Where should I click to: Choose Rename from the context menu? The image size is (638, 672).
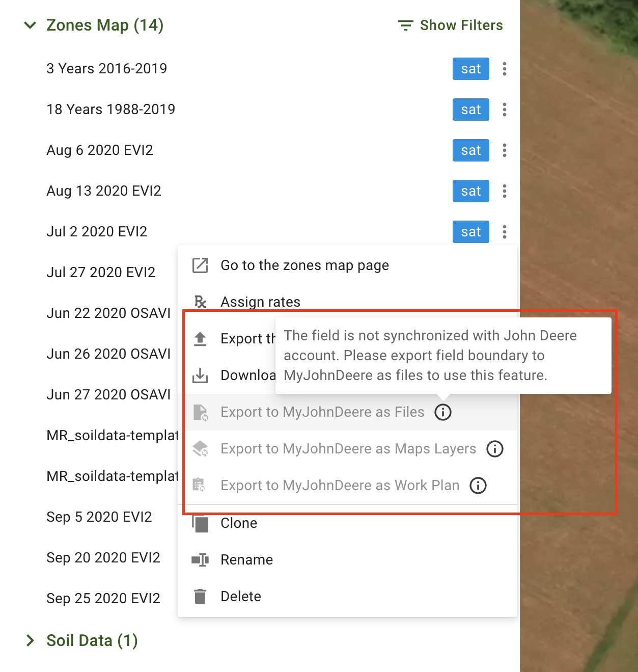click(x=246, y=560)
